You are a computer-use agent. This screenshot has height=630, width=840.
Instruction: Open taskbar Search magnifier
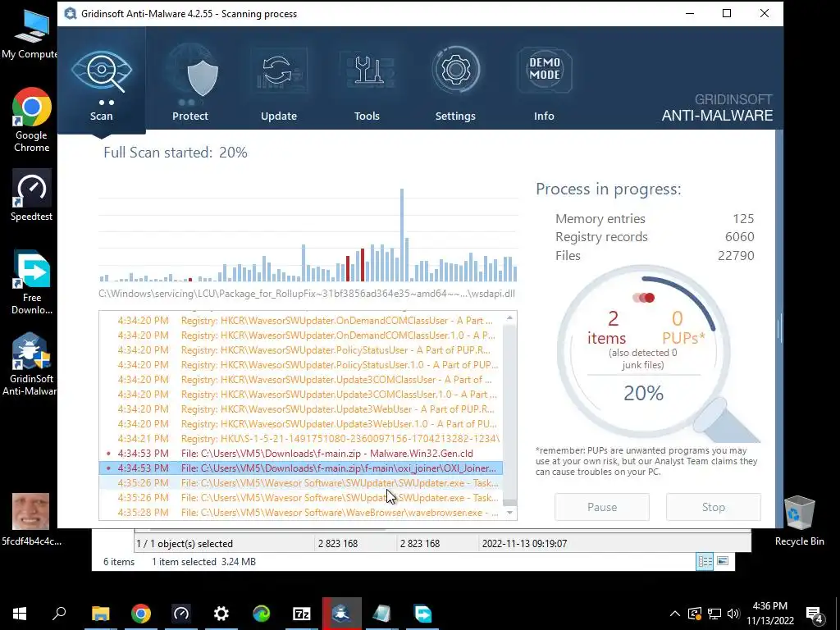(59, 614)
